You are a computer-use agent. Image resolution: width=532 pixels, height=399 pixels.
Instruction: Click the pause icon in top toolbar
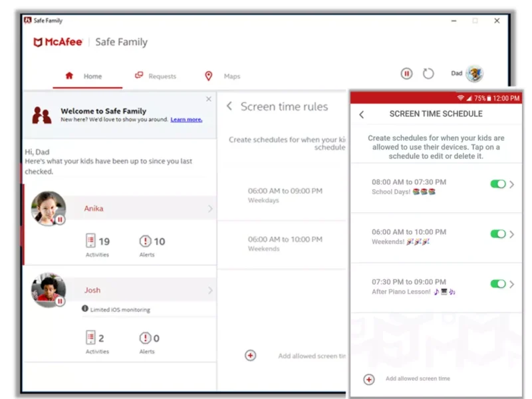(406, 74)
